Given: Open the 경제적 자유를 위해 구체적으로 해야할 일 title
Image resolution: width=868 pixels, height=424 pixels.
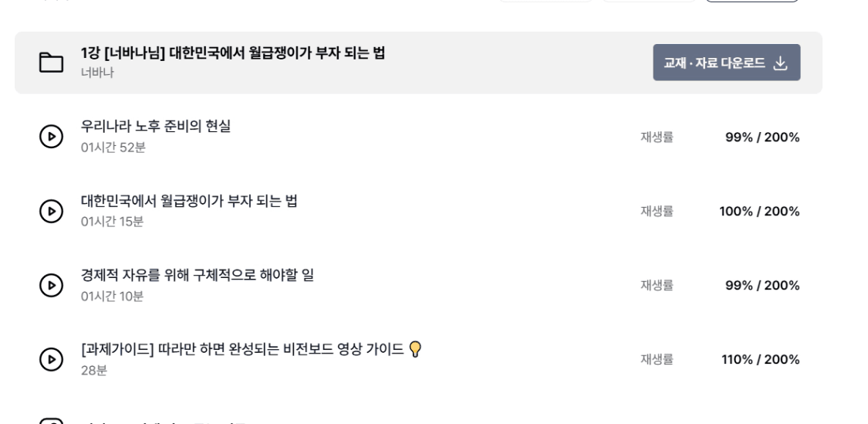Looking at the screenshot, I should coord(197,275).
